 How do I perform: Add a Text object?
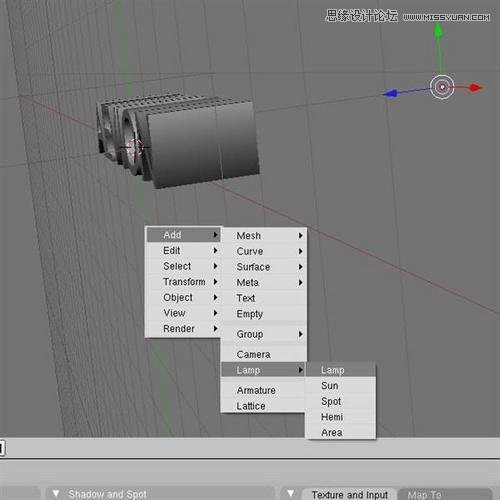click(264, 298)
